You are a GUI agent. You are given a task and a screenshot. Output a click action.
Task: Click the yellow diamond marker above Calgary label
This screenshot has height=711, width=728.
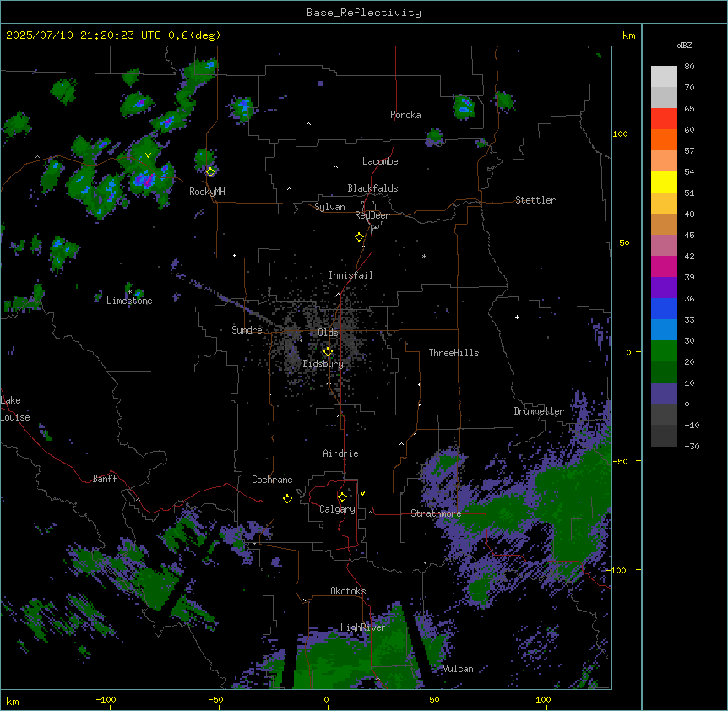(x=342, y=497)
